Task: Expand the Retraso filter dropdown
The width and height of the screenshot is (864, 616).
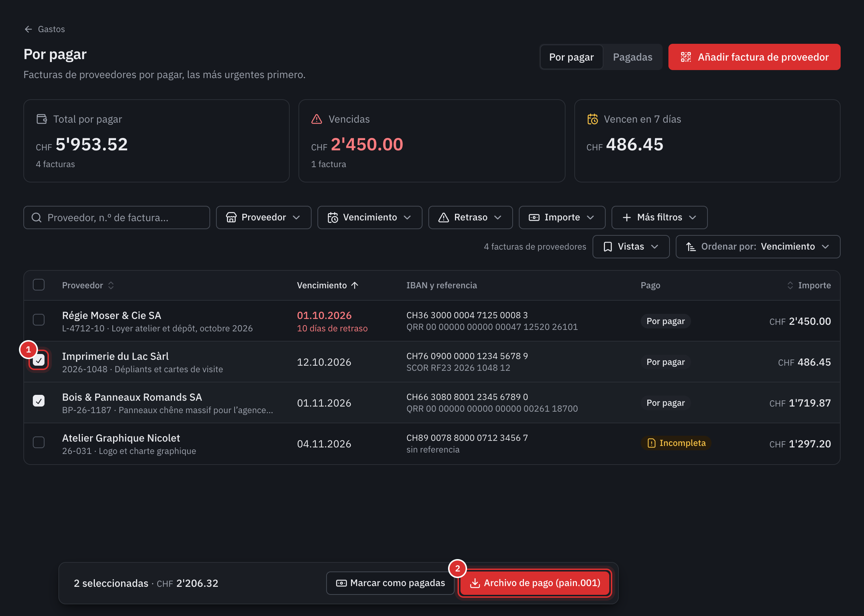Action: [x=470, y=217]
